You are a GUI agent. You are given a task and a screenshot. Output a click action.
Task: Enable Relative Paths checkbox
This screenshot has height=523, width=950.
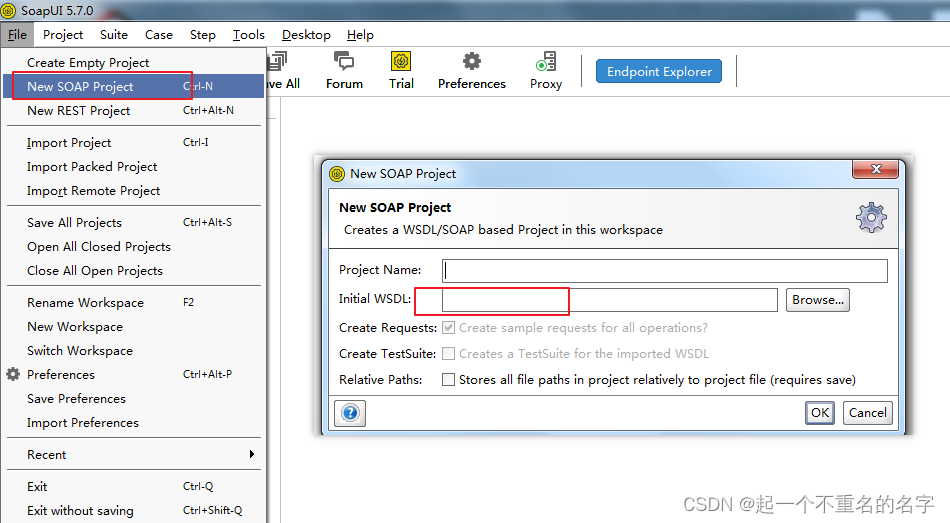pos(448,379)
